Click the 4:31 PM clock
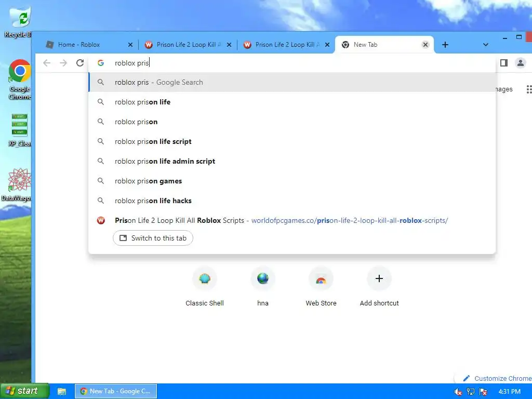Image resolution: width=532 pixels, height=399 pixels. point(509,392)
